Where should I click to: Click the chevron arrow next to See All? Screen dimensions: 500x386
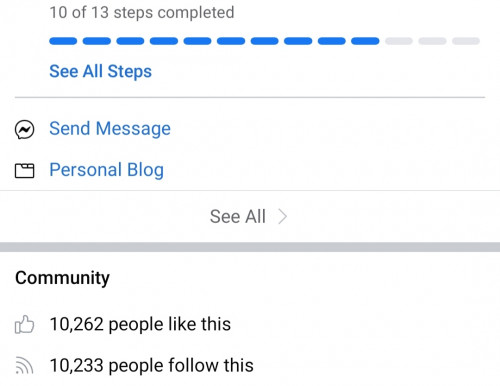click(283, 217)
